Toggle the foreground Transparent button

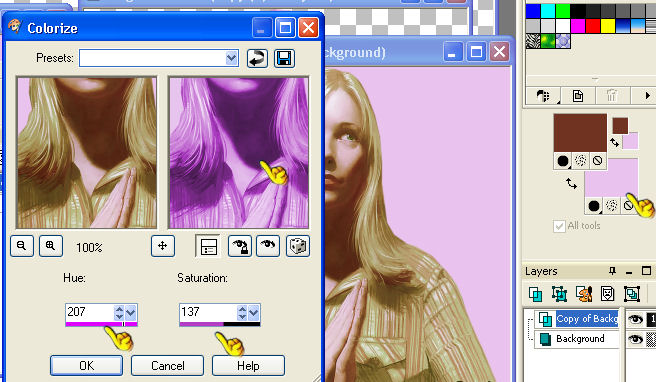(598, 161)
